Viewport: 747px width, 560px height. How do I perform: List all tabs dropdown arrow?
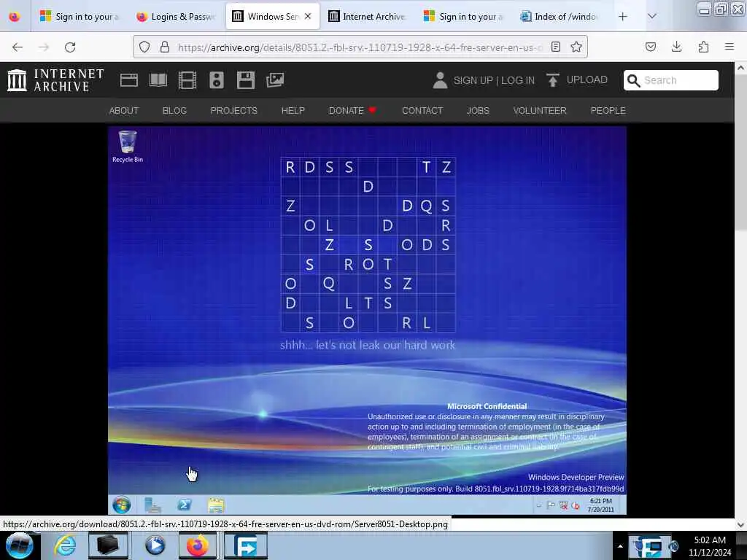point(651,17)
